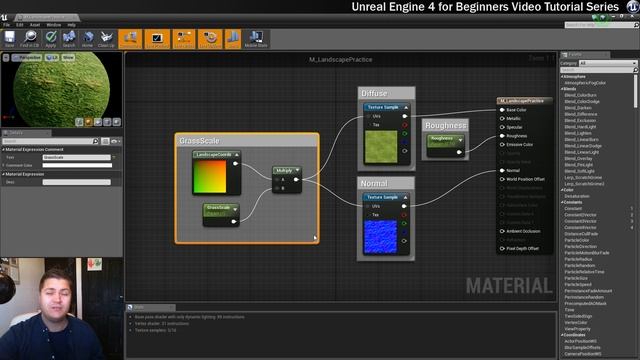Select Blend_Overlay in the Palette list
Viewport: 640px width, 360px height.
(x=578, y=158)
